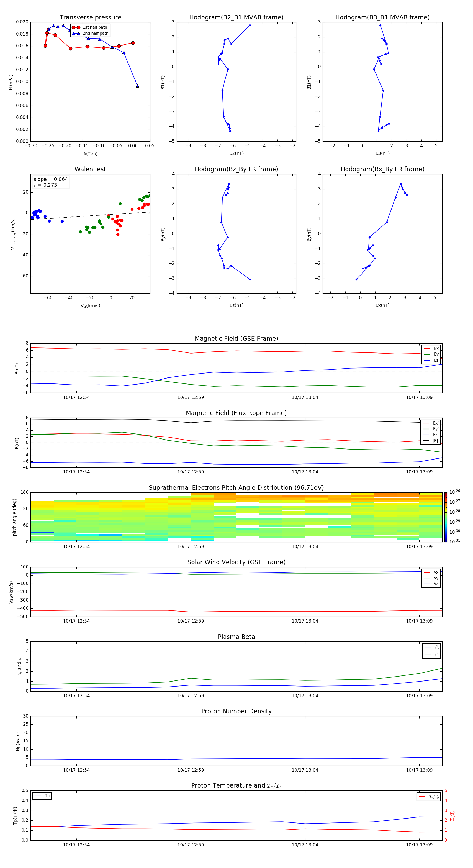Click '10/17 12:59' tick under GSE magnetic plot

coord(191,397)
